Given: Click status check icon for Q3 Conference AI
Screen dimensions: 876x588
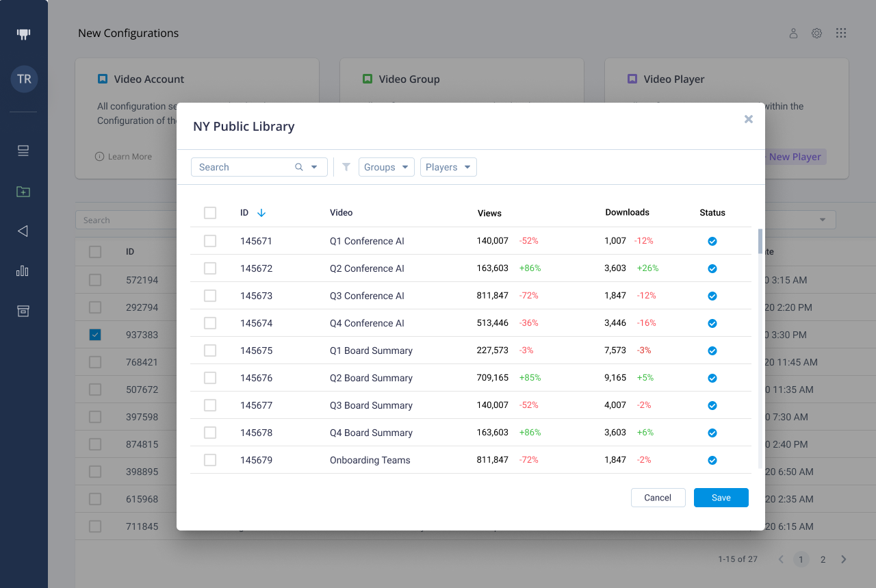Looking at the screenshot, I should (x=712, y=296).
